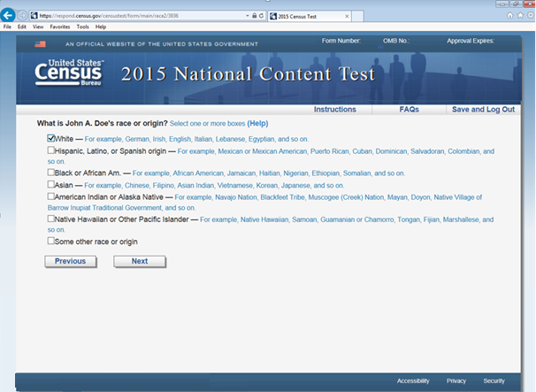The image size is (536, 392).
Task: Check the Black or African Am. box
Action: pos(51,172)
